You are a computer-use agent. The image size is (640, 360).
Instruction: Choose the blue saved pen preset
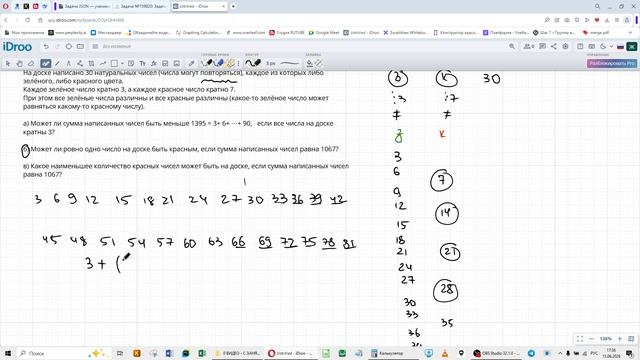219,63
